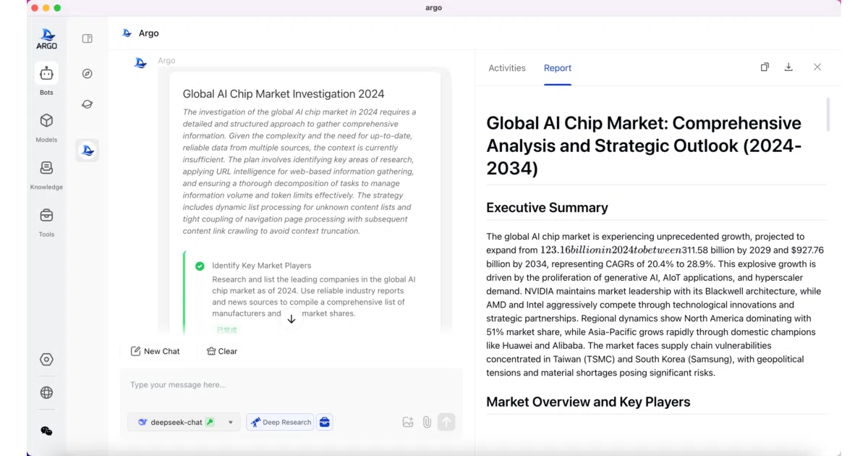Screen dimensions: 868x456
Task: Click the message input field
Action: [x=292, y=385]
